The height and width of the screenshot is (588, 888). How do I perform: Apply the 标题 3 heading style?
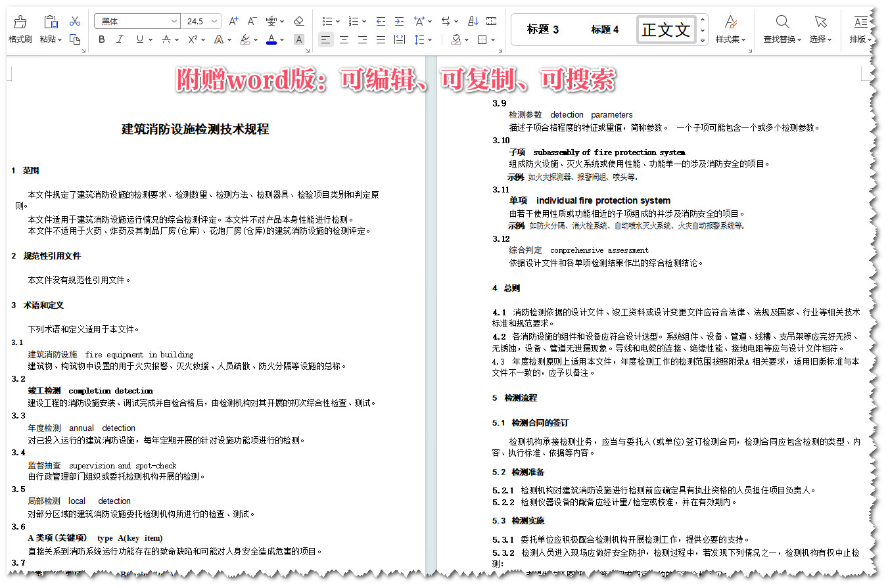544,29
